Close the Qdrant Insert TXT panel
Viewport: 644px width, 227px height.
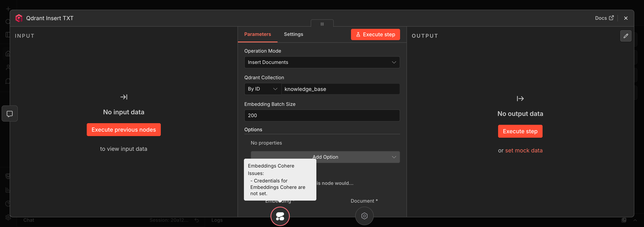point(625,18)
